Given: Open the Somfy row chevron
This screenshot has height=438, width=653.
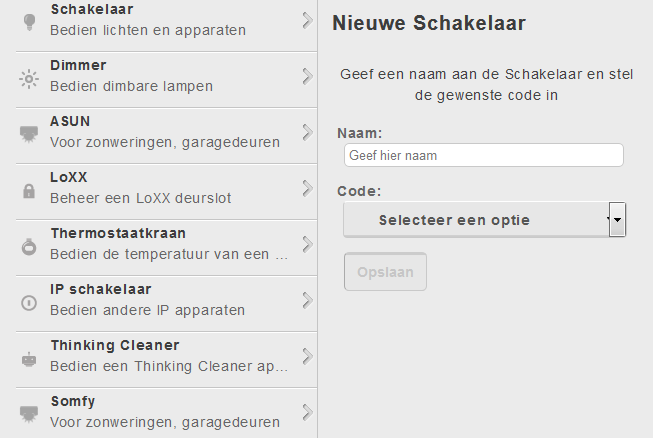Looking at the screenshot, I should [x=307, y=411].
